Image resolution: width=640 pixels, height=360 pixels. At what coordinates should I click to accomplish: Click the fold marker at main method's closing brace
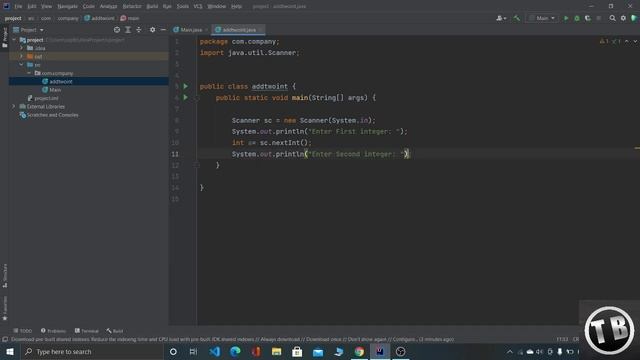click(196, 165)
